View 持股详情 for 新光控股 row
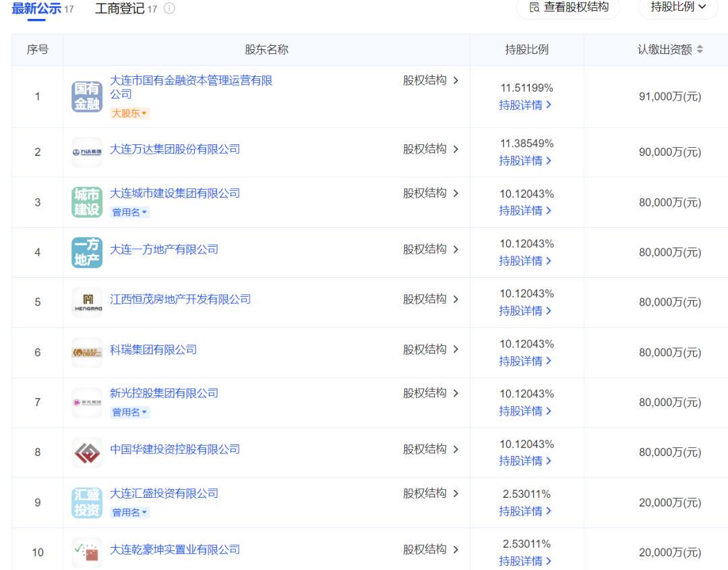This screenshot has height=570, width=728. click(525, 411)
